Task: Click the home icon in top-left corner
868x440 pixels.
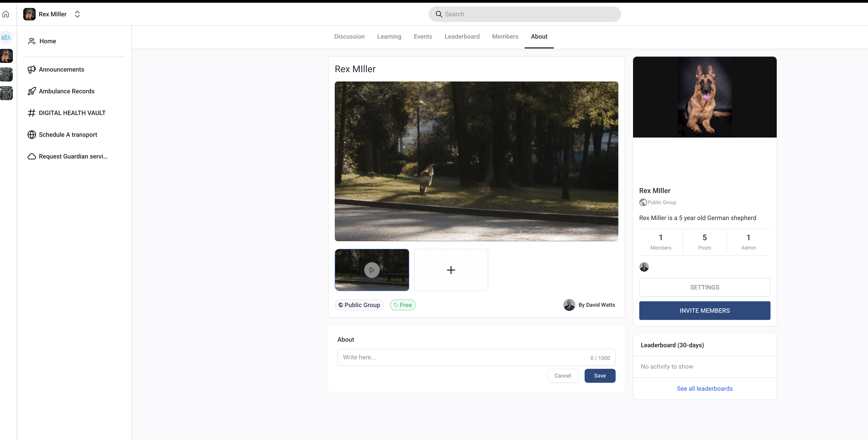Action: pyautogui.click(x=6, y=14)
